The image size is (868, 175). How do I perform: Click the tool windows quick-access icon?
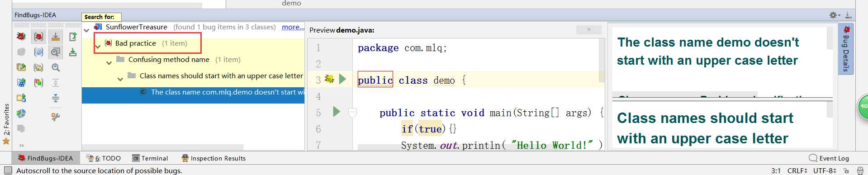pyautogui.click(x=8, y=170)
